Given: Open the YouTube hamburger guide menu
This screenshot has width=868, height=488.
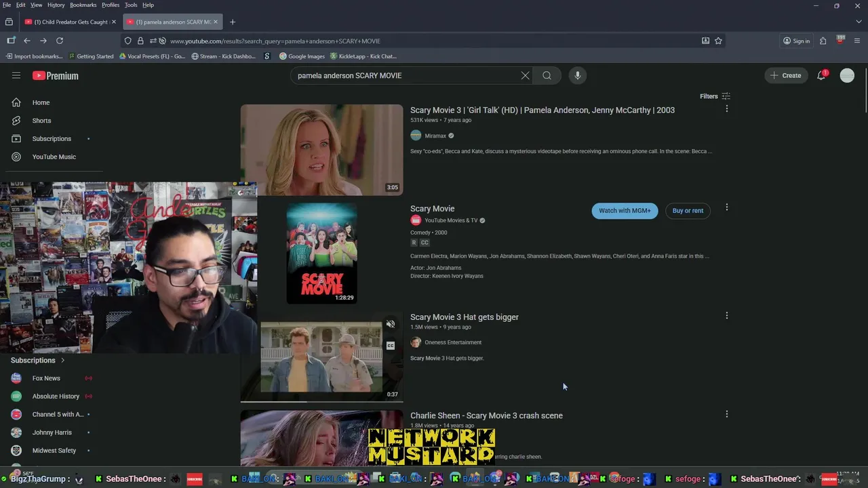Looking at the screenshot, I should pos(16,75).
